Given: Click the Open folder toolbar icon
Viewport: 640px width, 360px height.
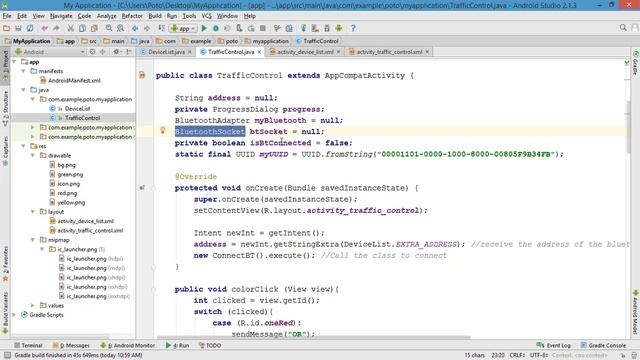Looking at the screenshot, I should 7,28.
